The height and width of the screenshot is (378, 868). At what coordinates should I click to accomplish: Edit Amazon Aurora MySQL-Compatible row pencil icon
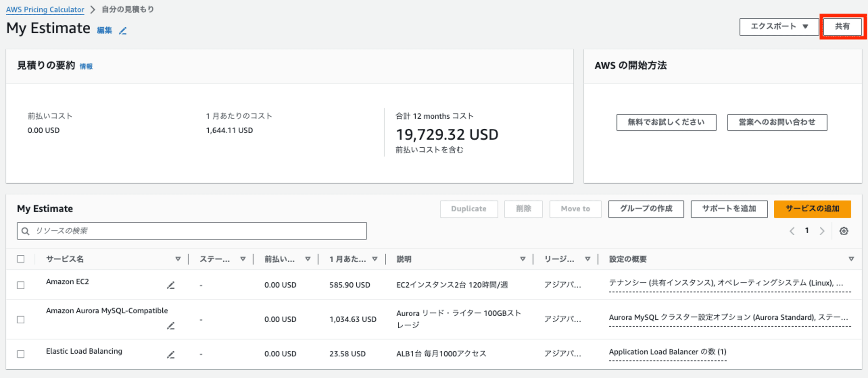171,326
